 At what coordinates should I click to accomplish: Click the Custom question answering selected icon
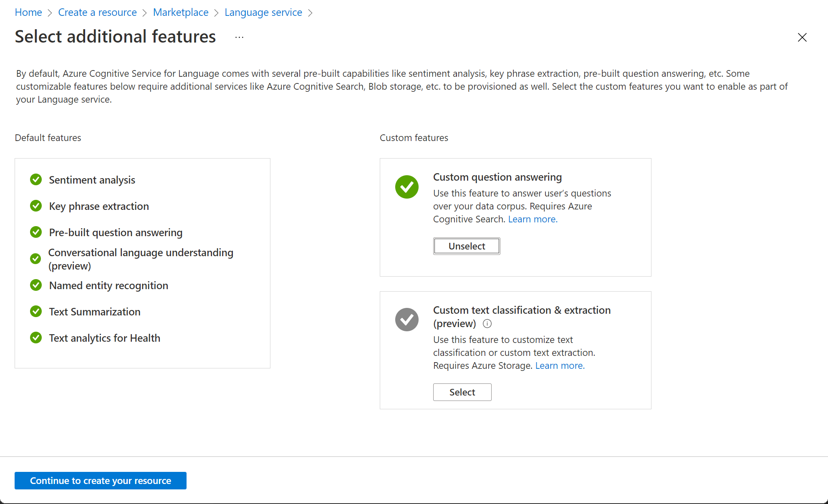tap(407, 186)
